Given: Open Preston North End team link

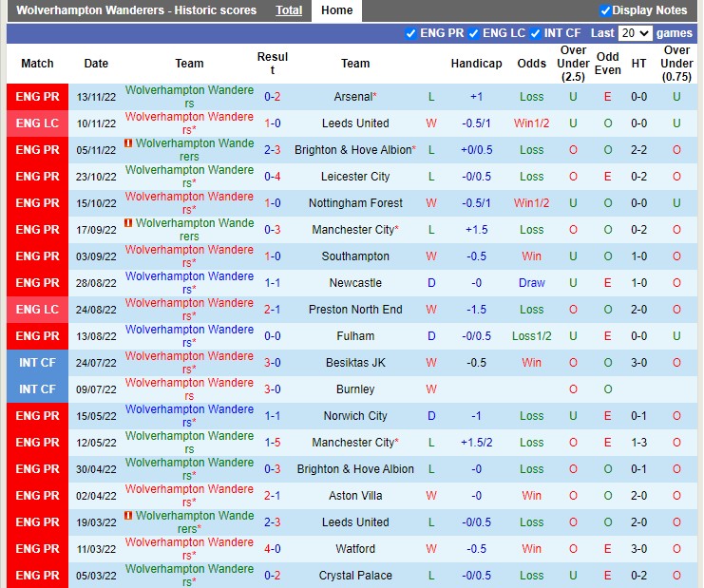Looking at the screenshot, I should click(x=355, y=310).
